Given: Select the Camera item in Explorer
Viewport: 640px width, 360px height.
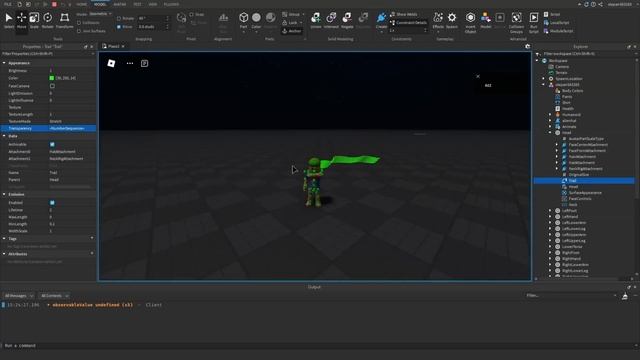Looking at the screenshot, I should pyautogui.click(x=562, y=67).
